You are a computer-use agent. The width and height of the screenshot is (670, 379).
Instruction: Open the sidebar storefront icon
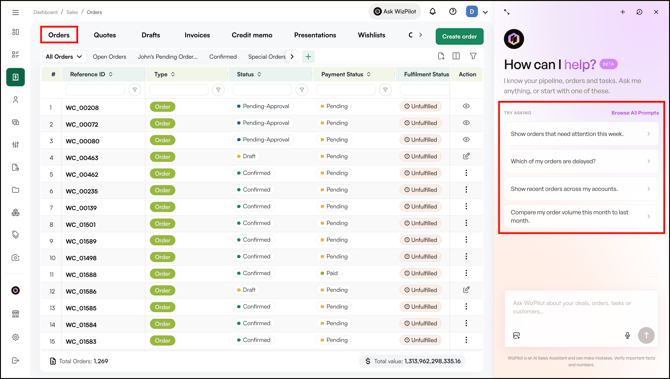(15, 314)
